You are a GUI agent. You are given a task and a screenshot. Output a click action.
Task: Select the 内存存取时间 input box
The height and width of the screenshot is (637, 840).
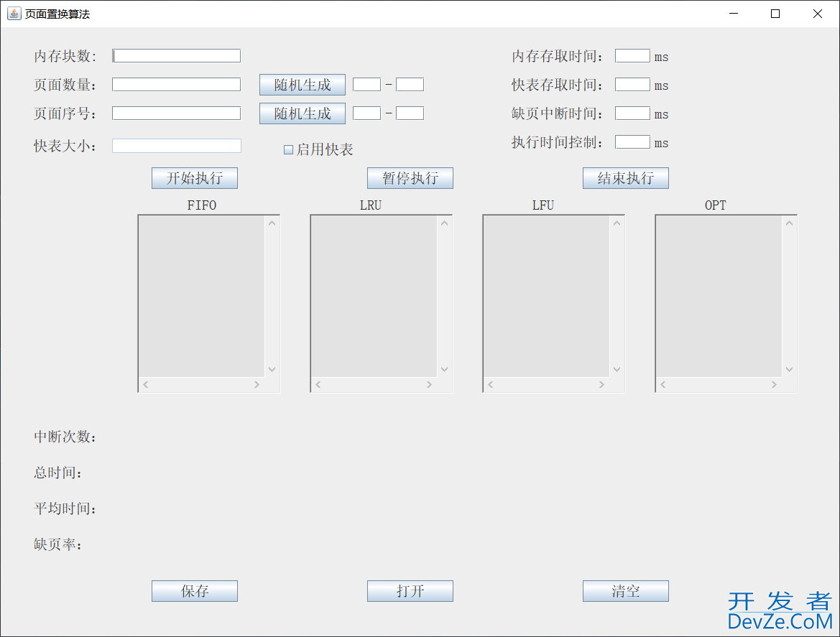pyautogui.click(x=632, y=56)
